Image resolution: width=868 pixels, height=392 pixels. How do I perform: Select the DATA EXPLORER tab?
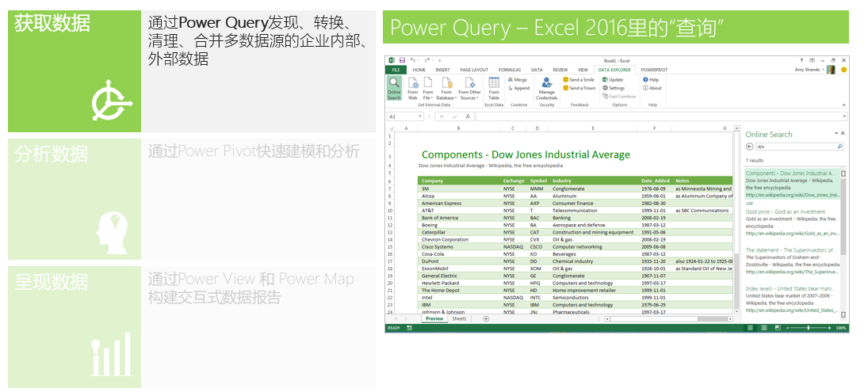click(x=614, y=70)
